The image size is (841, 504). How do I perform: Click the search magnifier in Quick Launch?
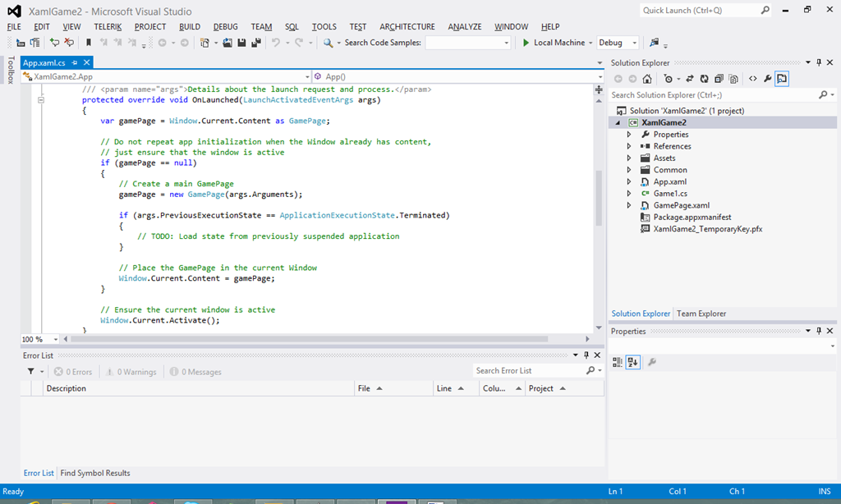click(x=765, y=10)
